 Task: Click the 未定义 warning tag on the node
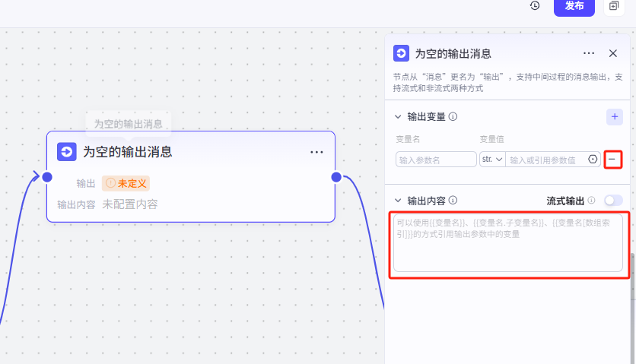(126, 183)
